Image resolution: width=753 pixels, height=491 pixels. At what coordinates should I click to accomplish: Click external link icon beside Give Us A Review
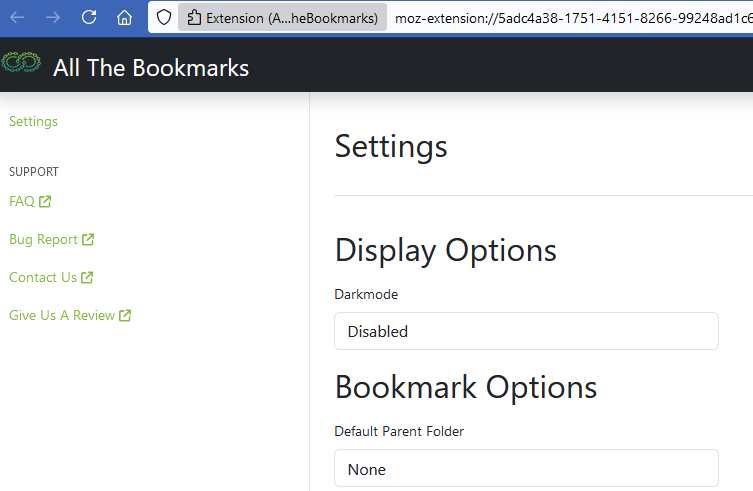125,315
